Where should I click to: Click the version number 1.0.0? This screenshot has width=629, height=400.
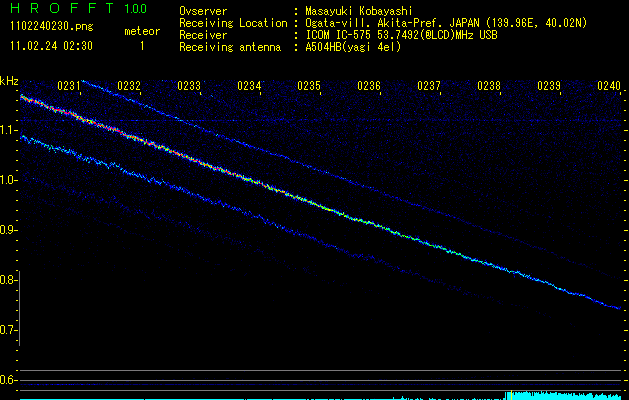[x=136, y=9]
